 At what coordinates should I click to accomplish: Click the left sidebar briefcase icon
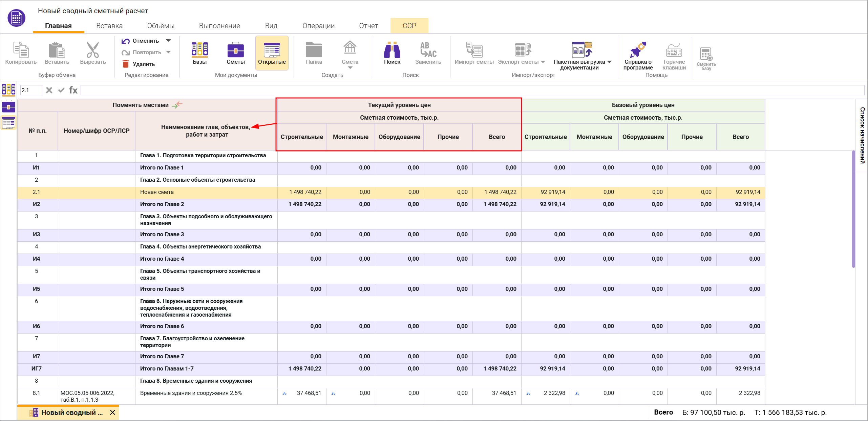(8, 106)
